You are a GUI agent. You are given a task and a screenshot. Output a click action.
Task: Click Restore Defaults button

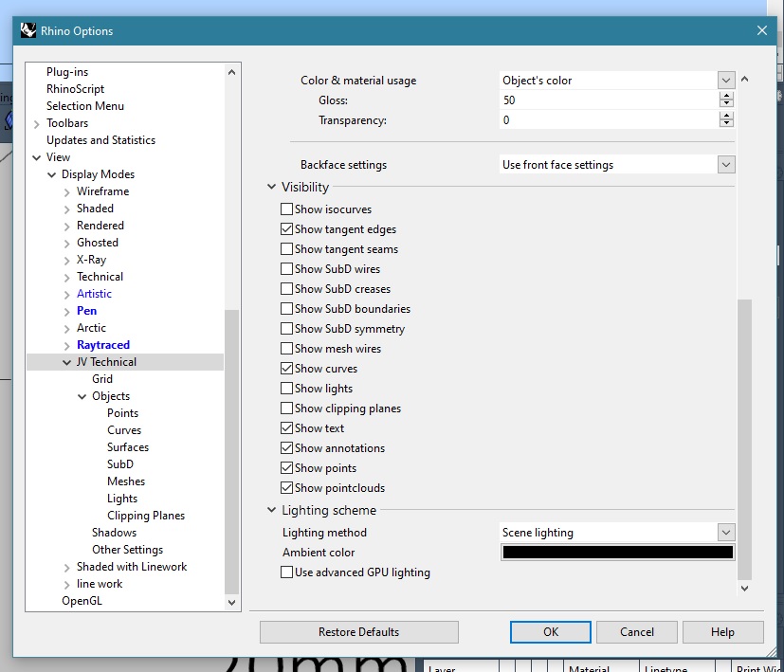tap(359, 632)
